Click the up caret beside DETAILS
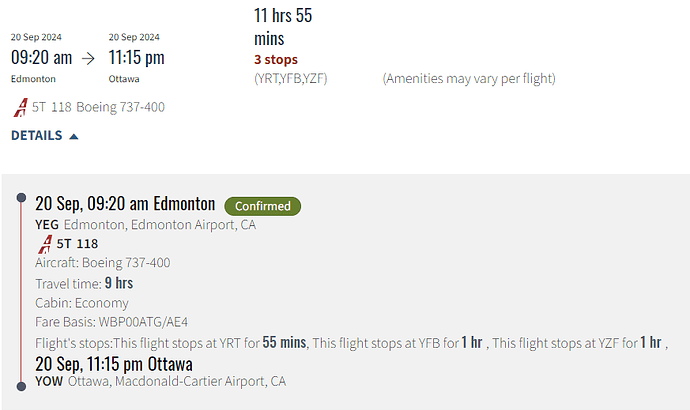The height and width of the screenshot is (410, 690). point(74,135)
